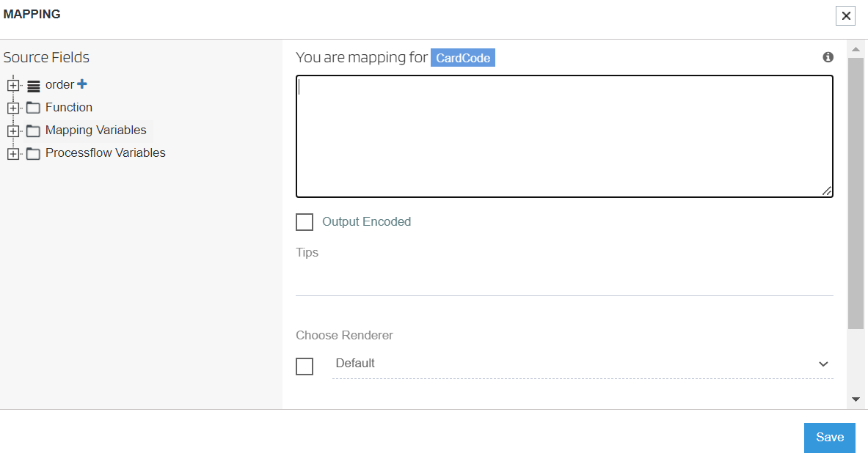Click the CardCode field tag
This screenshot has height=464, width=868.
point(462,58)
